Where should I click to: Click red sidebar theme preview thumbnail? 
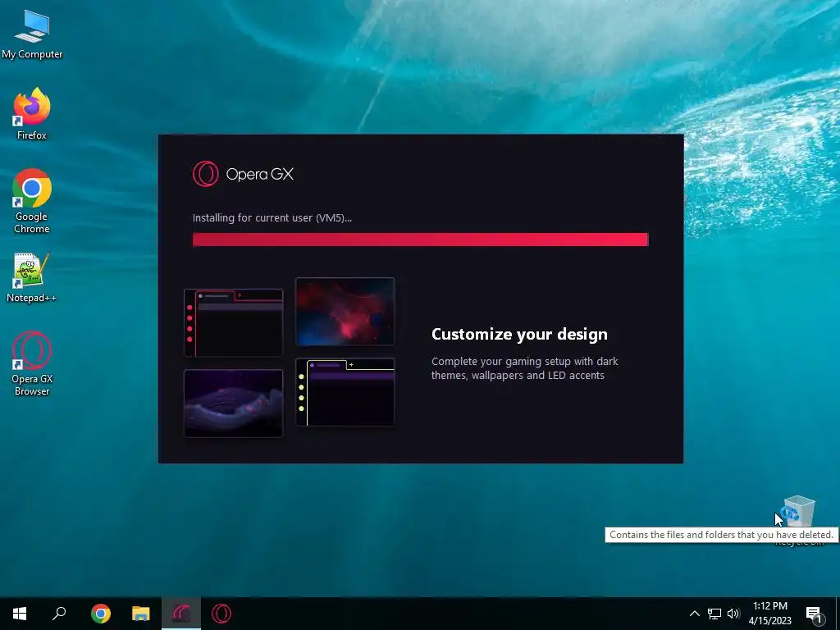tap(233, 322)
